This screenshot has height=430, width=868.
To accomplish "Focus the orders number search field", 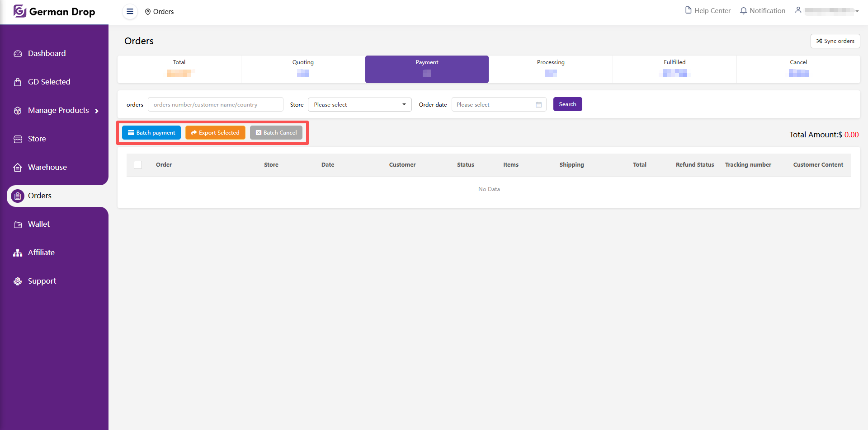I will click(x=215, y=105).
